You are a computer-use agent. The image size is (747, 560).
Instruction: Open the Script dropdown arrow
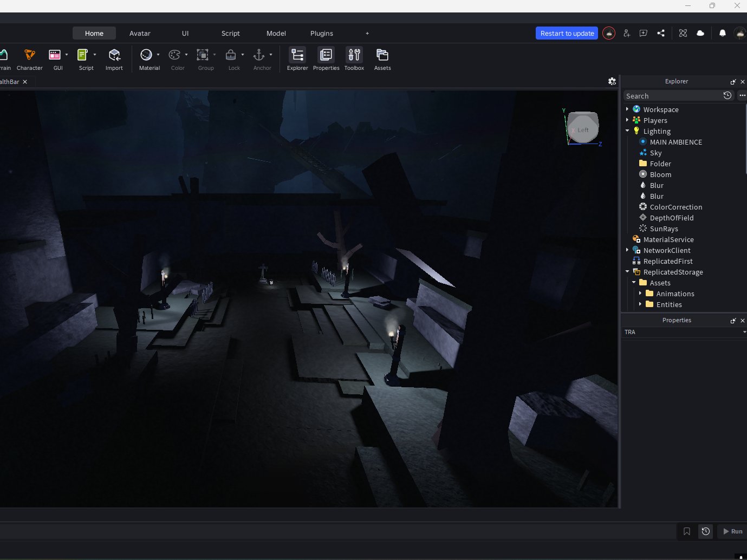95,55
